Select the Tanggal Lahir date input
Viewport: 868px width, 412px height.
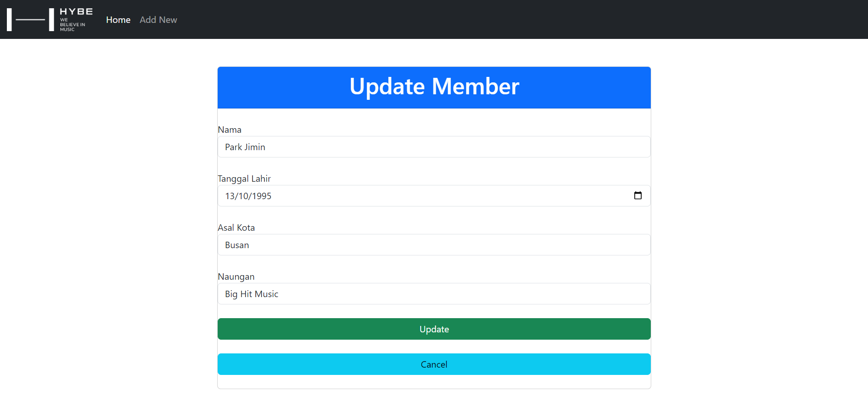[412, 195]
